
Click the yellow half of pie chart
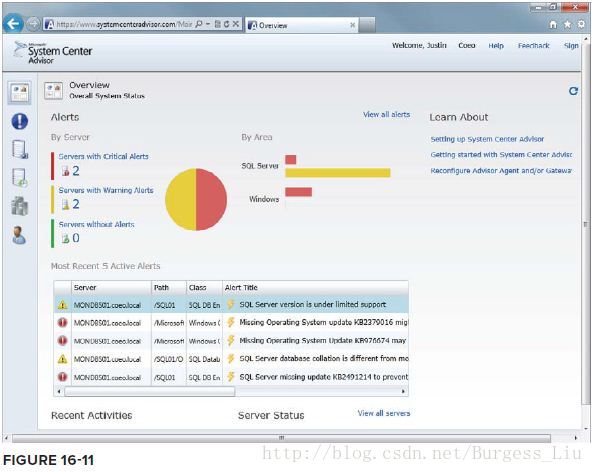click(180, 199)
